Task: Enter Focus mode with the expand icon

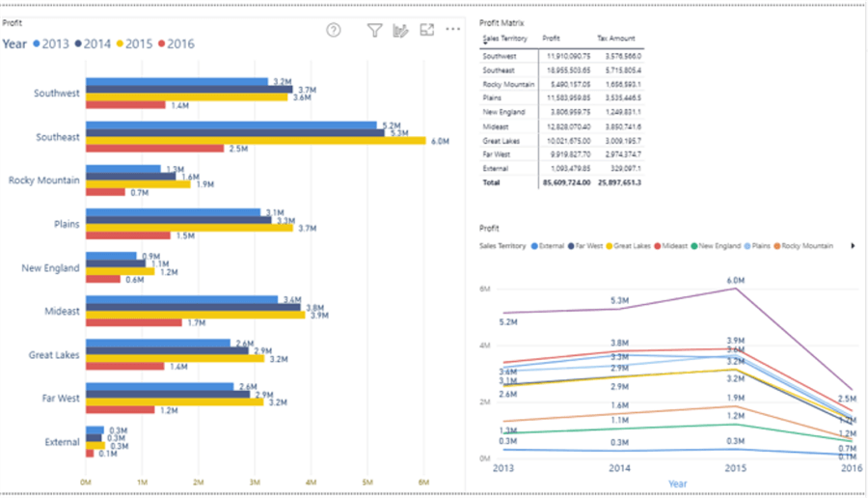Action: click(427, 30)
